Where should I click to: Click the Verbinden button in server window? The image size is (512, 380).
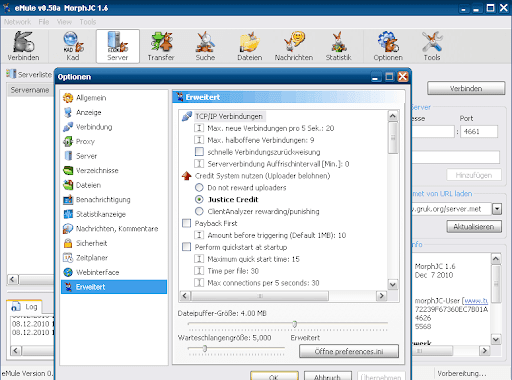[x=466, y=88]
